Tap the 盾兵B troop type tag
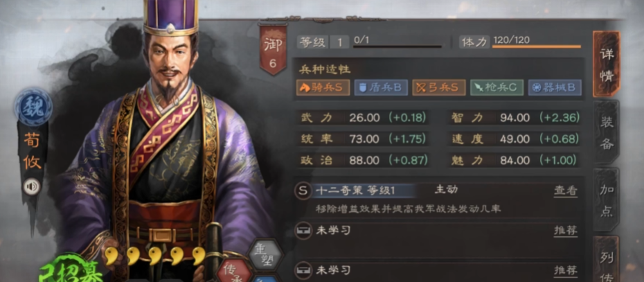644x282 pixels. 381,87
